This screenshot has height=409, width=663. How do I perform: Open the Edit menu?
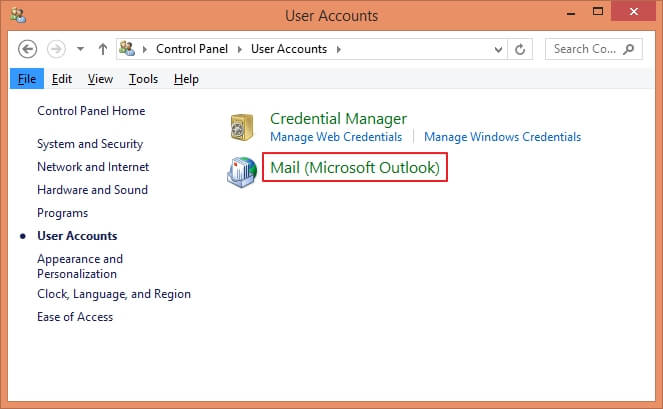[x=62, y=79]
